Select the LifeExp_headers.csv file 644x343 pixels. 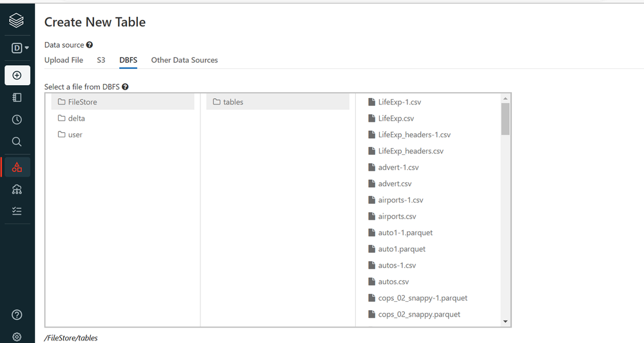pos(411,152)
